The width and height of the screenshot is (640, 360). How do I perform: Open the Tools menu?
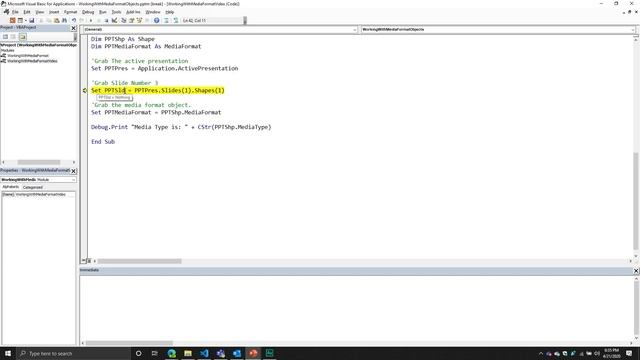click(x=116, y=12)
